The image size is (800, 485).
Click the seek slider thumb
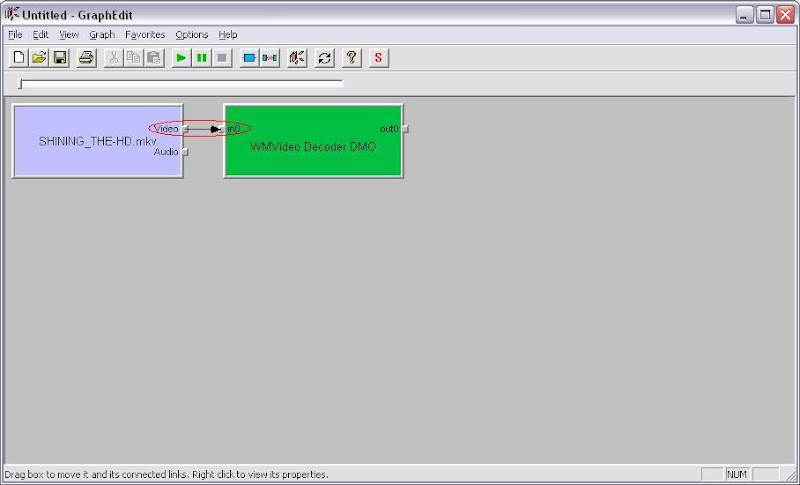click(x=20, y=83)
